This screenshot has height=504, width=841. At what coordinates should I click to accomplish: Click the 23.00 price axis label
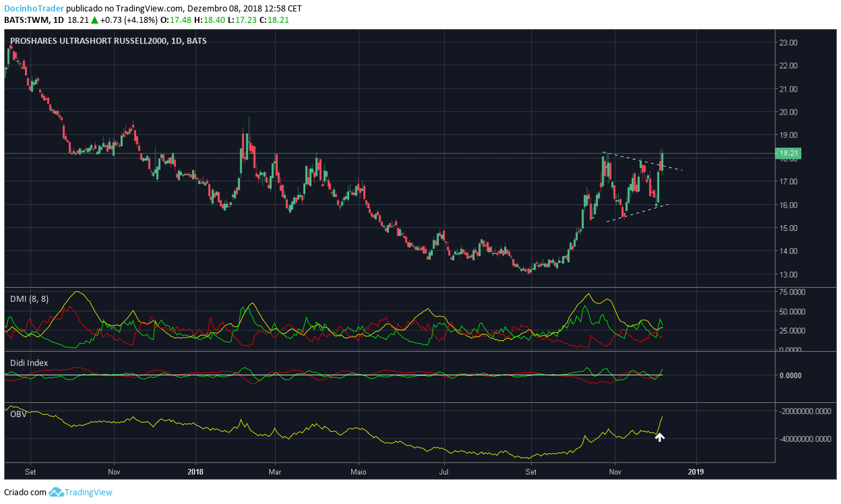point(788,42)
